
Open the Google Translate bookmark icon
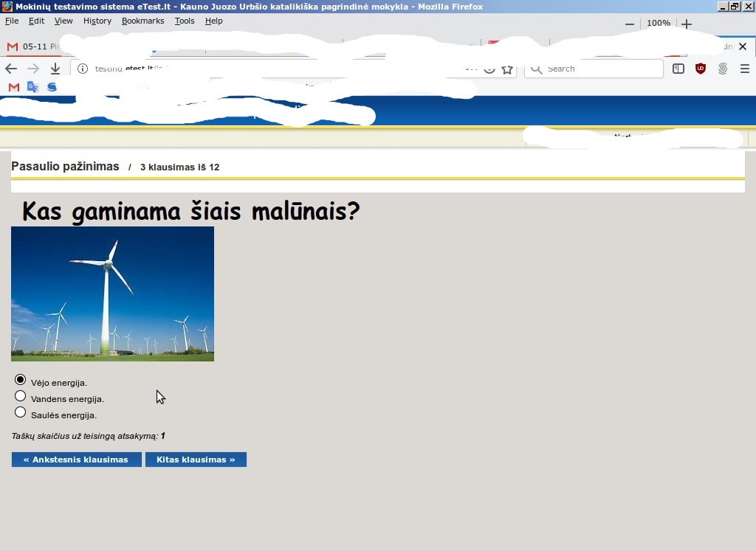[32, 87]
